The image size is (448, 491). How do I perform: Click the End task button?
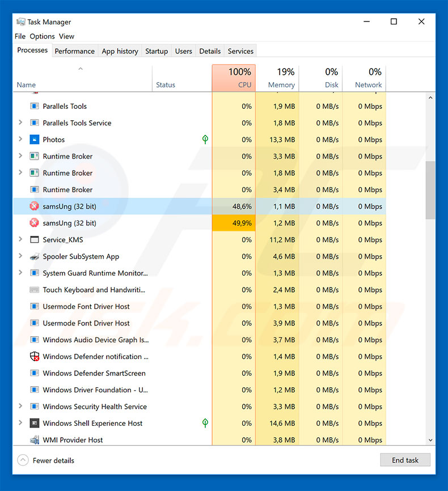pyautogui.click(x=405, y=460)
